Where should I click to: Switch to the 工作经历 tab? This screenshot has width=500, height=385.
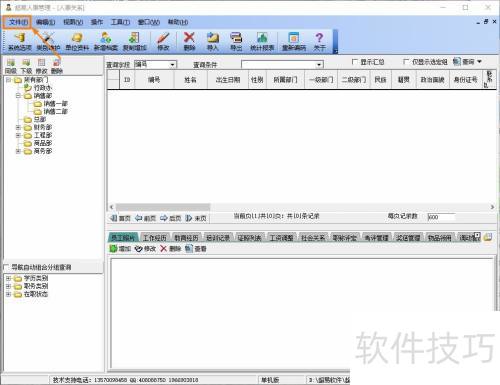tap(154, 238)
